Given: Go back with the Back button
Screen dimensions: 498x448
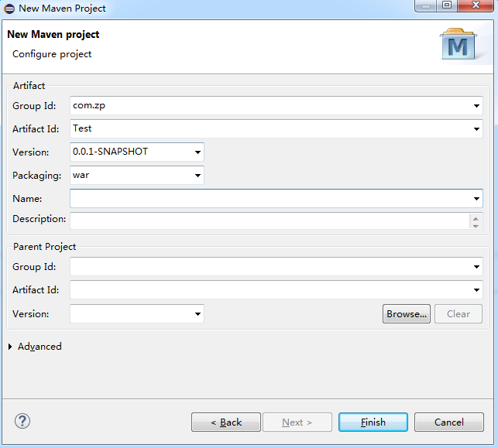Looking at the screenshot, I should pyautogui.click(x=226, y=422).
